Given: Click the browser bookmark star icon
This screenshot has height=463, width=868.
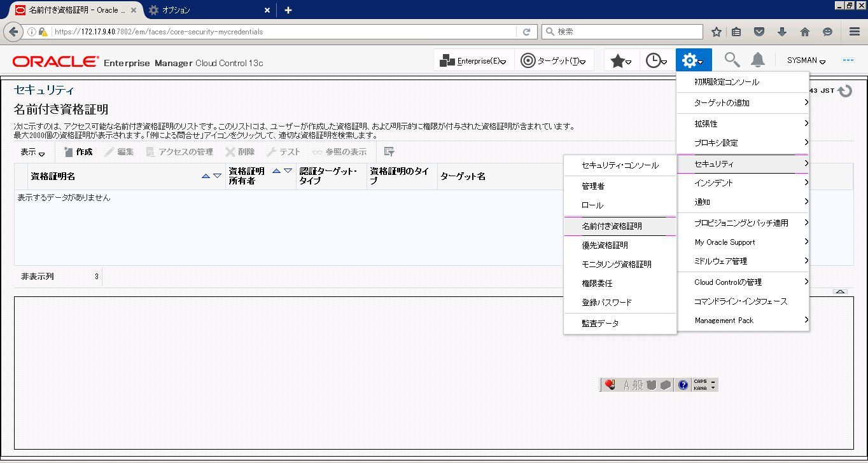Looking at the screenshot, I should [x=717, y=31].
